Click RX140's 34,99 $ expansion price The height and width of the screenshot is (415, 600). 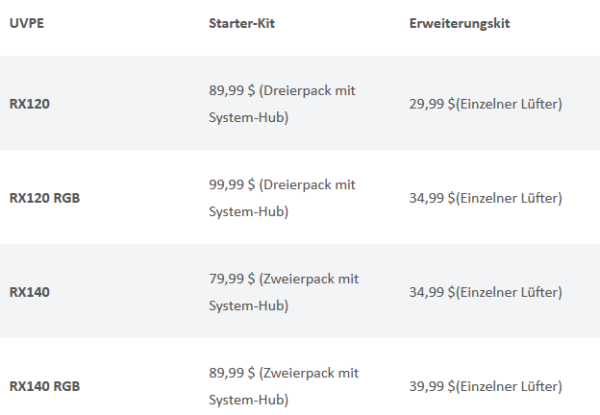(x=430, y=292)
